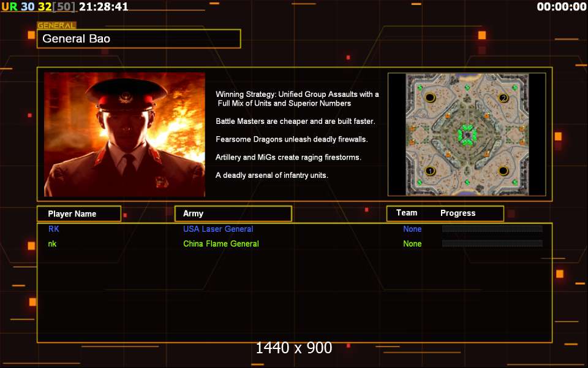Click the Battle Masters are cheaper line

pos(295,121)
